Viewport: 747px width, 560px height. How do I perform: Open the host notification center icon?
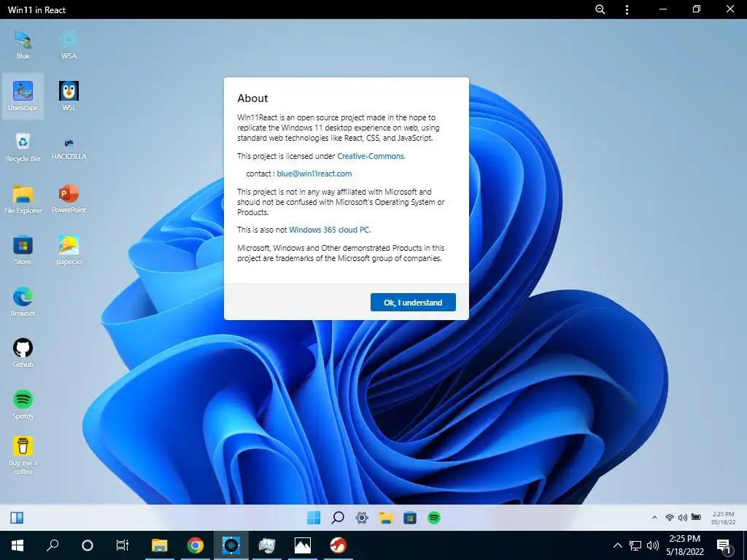point(724,546)
